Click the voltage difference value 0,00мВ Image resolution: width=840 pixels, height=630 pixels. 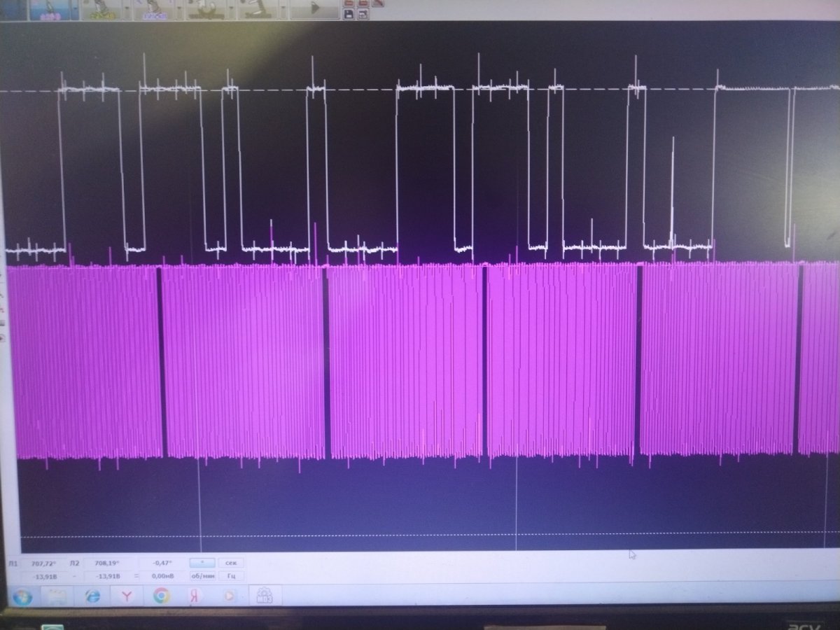(x=162, y=576)
